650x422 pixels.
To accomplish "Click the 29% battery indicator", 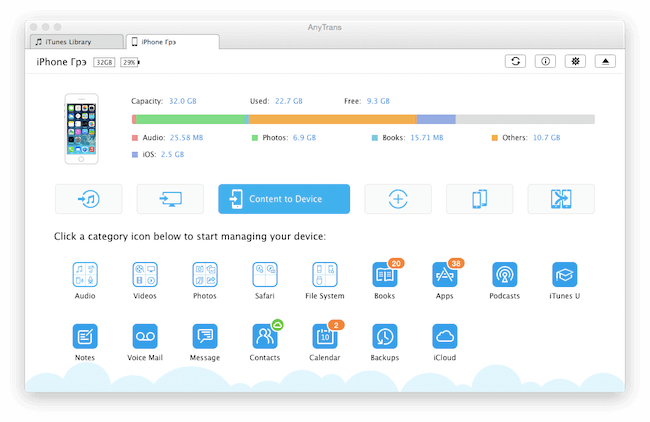I will 130,62.
